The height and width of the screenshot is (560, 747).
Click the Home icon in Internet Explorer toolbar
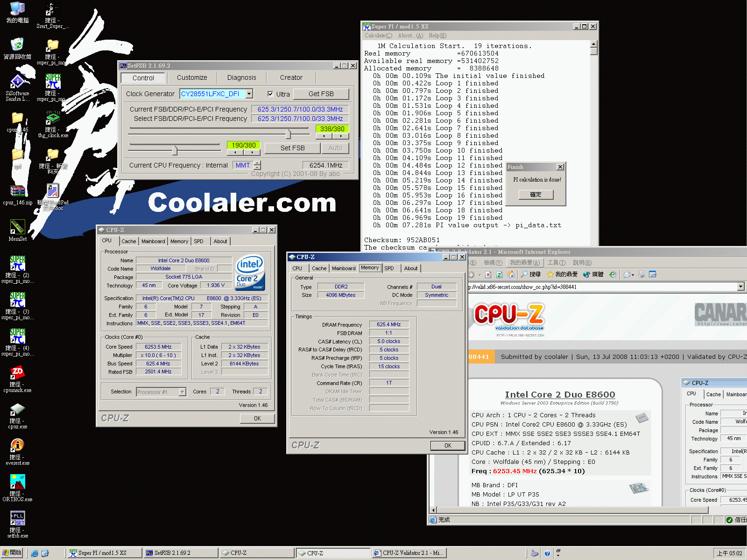(x=511, y=274)
